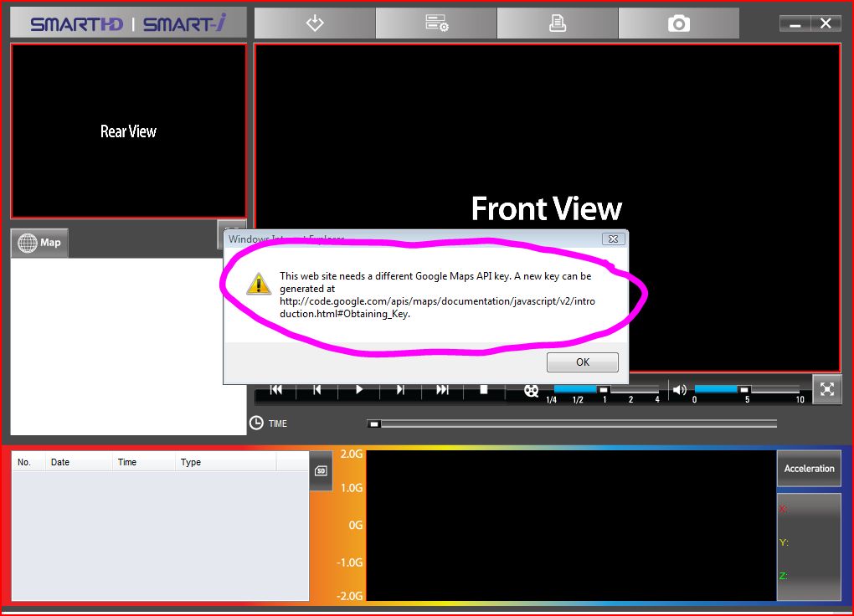
Task: Open the Map panel button
Action: click(x=40, y=243)
